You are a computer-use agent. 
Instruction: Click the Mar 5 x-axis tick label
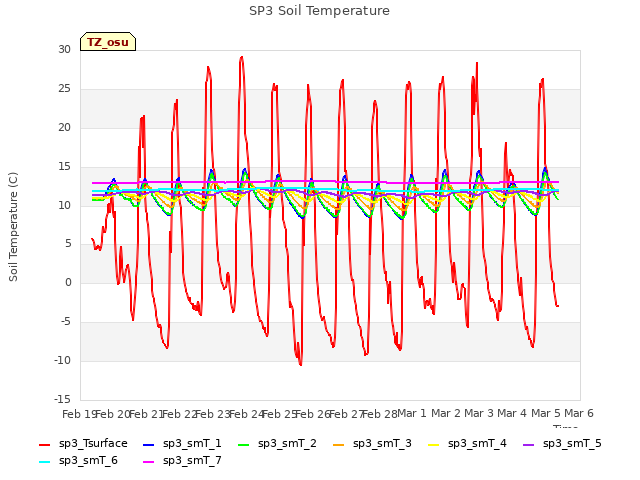545,413
